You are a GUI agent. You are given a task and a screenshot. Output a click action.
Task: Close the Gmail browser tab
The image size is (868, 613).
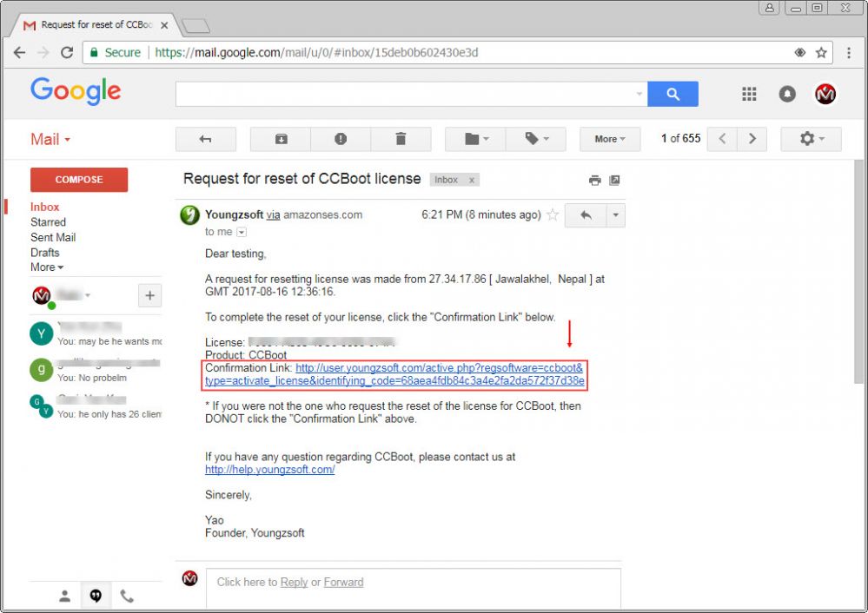[164, 25]
